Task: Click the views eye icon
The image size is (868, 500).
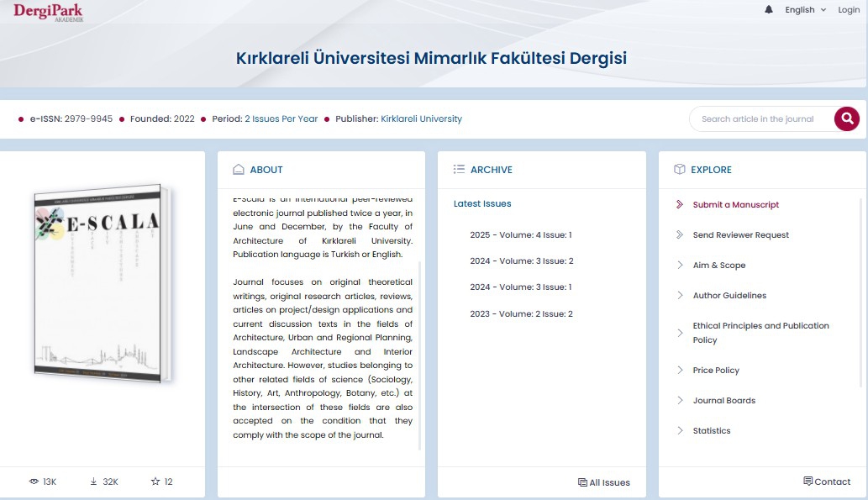Action: [x=34, y=482]
